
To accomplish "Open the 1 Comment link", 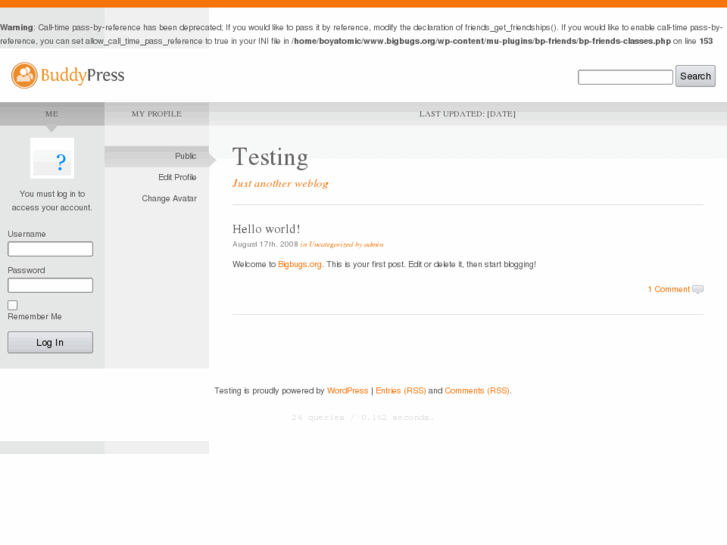I will (669, 289).
